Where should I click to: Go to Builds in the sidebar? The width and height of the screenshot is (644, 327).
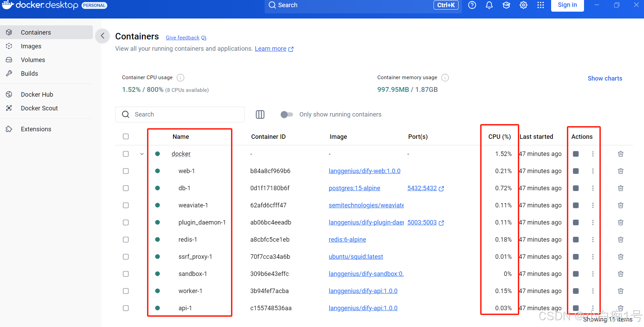pos(46,73)
